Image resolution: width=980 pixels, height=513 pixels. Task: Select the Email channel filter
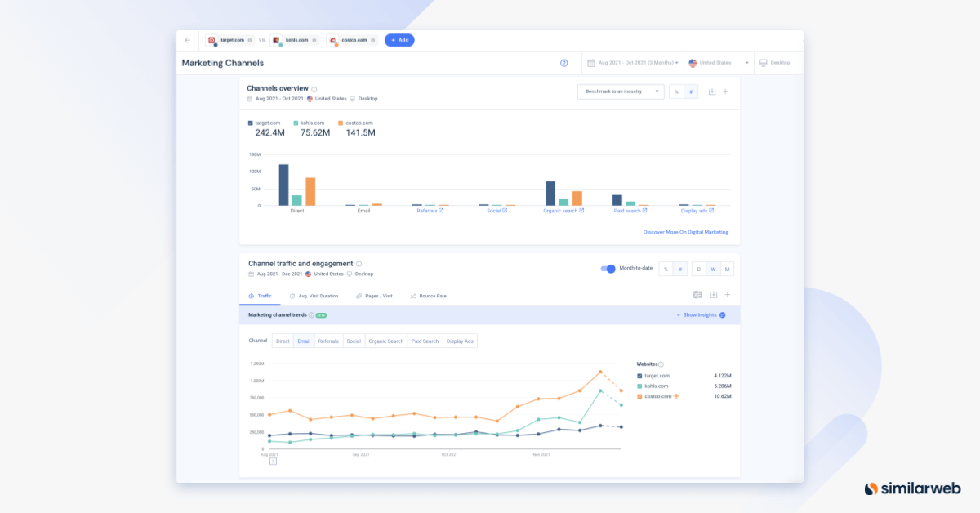pos(304,341)
